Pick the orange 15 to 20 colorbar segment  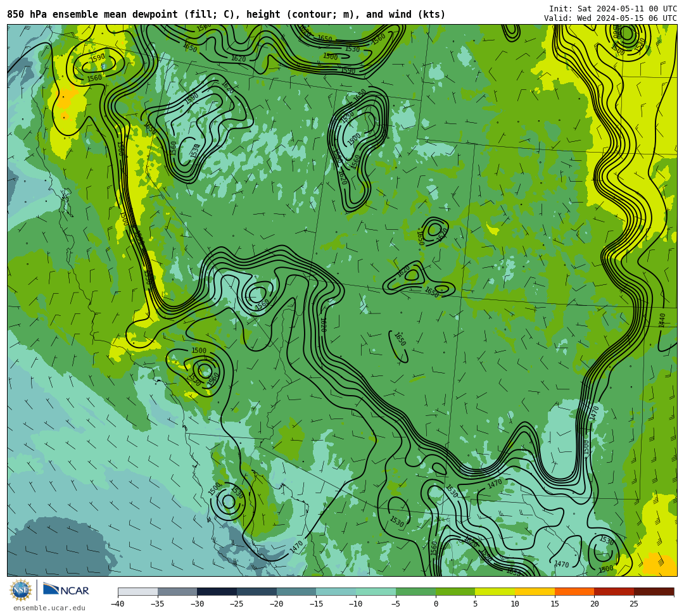tap(574, 591)
